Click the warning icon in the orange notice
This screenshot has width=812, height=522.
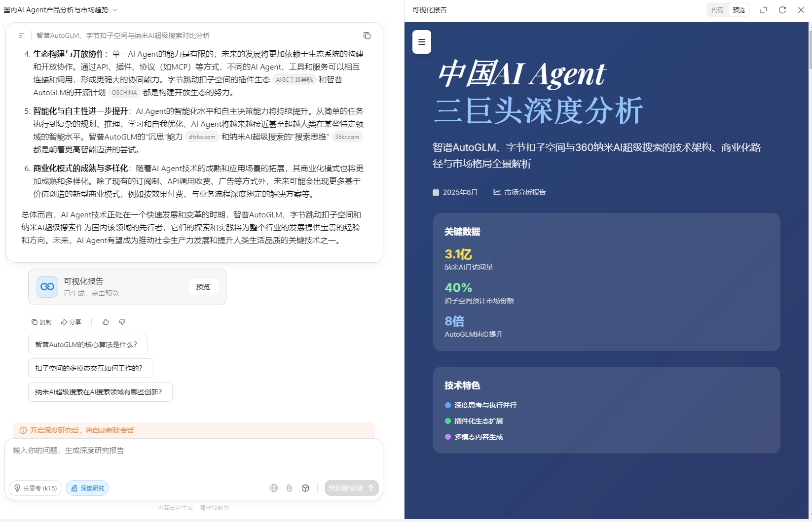tap(23, 430)
